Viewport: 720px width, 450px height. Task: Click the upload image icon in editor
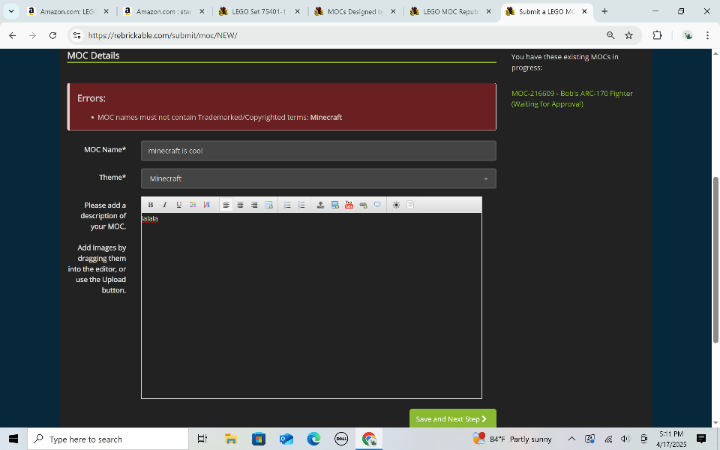[320, 204]
